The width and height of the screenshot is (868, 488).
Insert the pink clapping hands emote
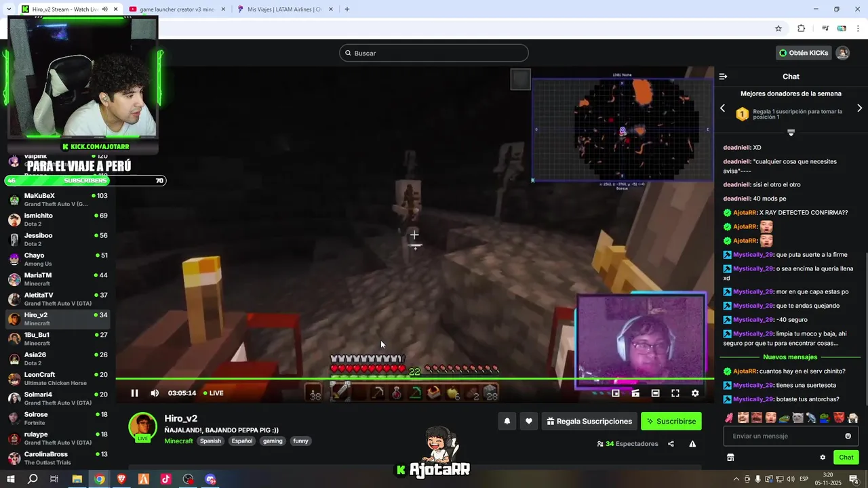pos(729,418)
